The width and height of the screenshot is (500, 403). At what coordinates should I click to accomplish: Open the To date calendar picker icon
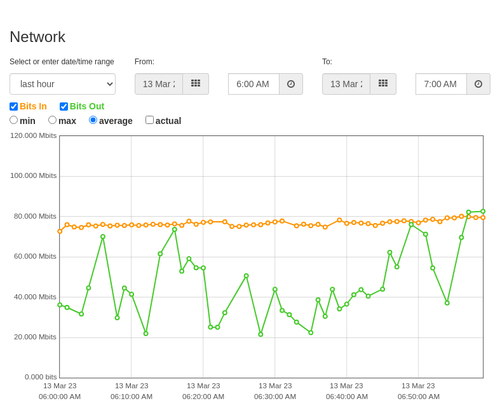(x=383, y=84)
